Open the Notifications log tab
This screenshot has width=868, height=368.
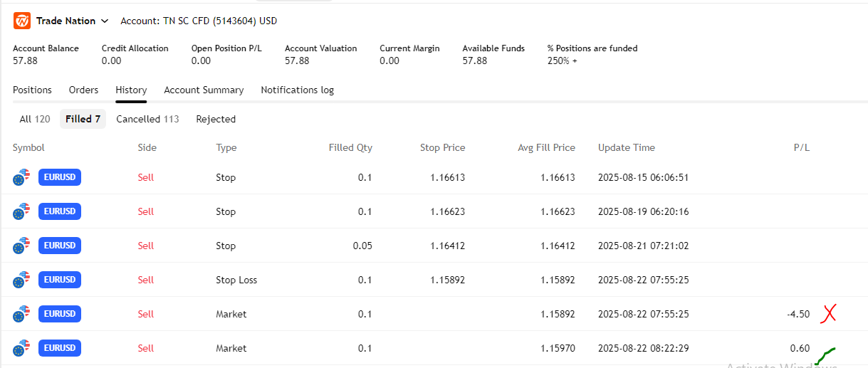(x=297, y=90)
